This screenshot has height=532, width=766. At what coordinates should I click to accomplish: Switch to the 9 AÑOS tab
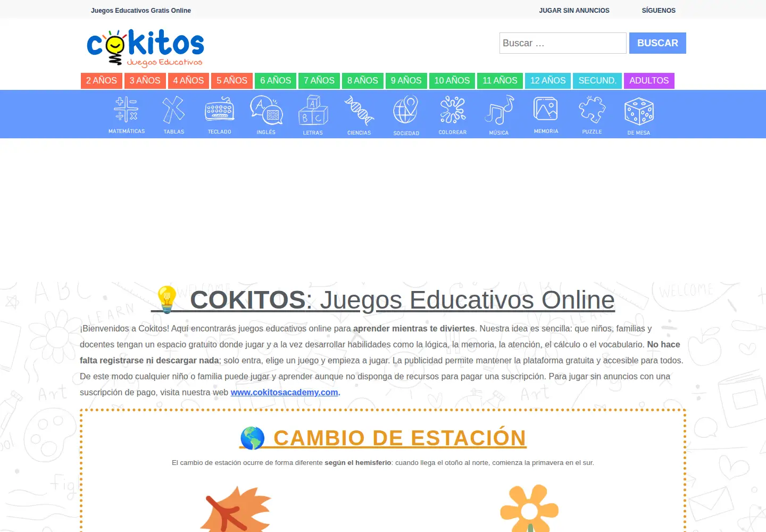[406, 81]
